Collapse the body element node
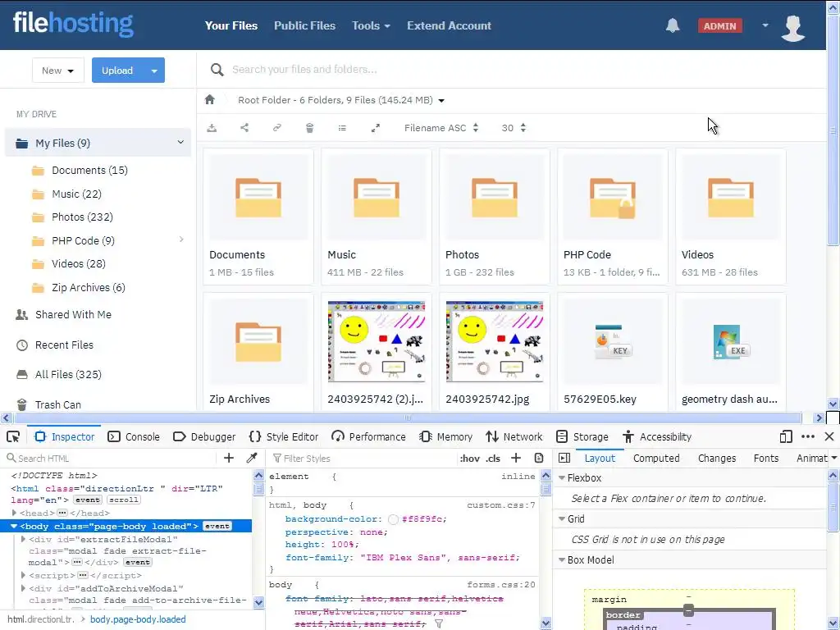Viewport: 840px width, 630px height. (x=14, y=526)
